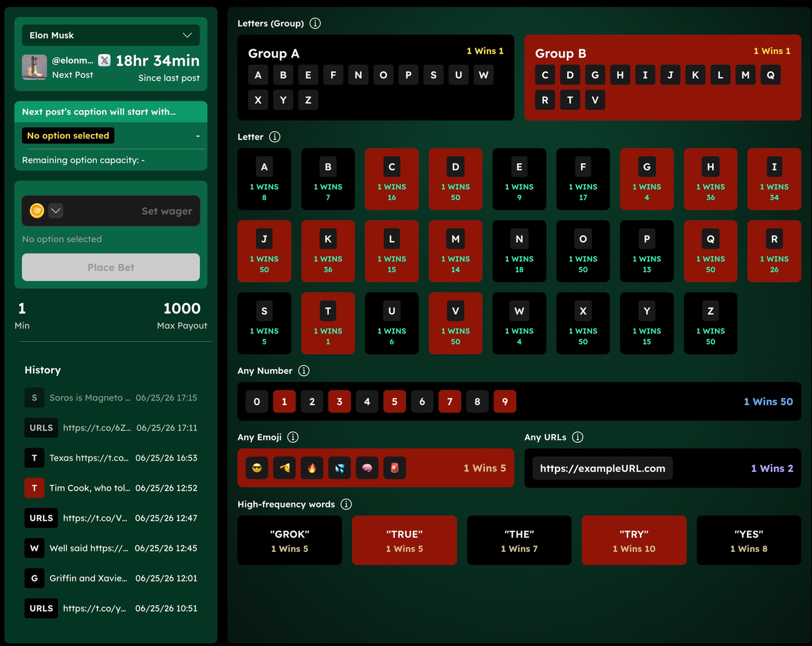
Task: Click the water droplets emoji icon
Action: point(339,468)
